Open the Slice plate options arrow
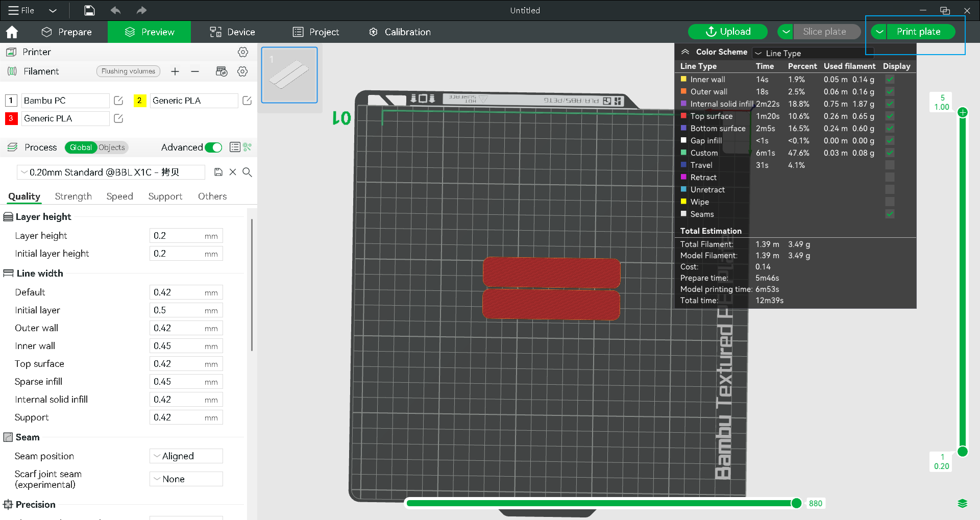The height and width of the screenshot is (520, 980). (x=786, y=32)
